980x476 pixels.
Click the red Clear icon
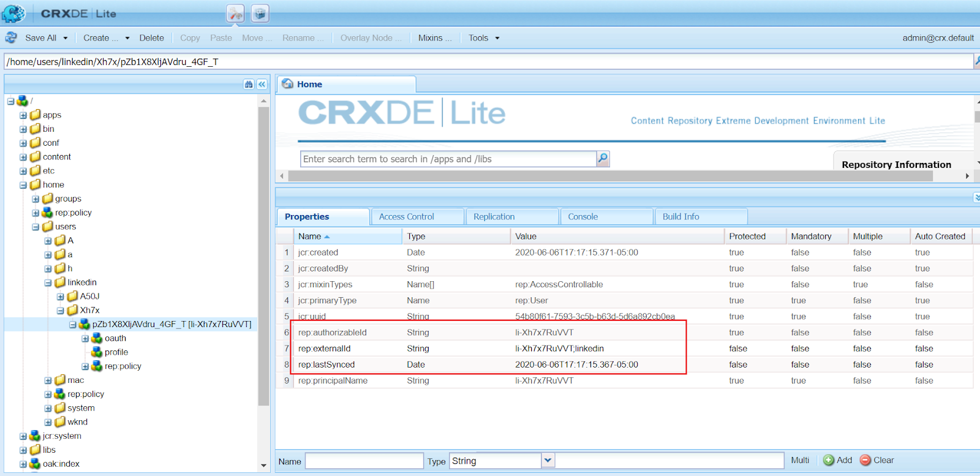coord(865,460)
